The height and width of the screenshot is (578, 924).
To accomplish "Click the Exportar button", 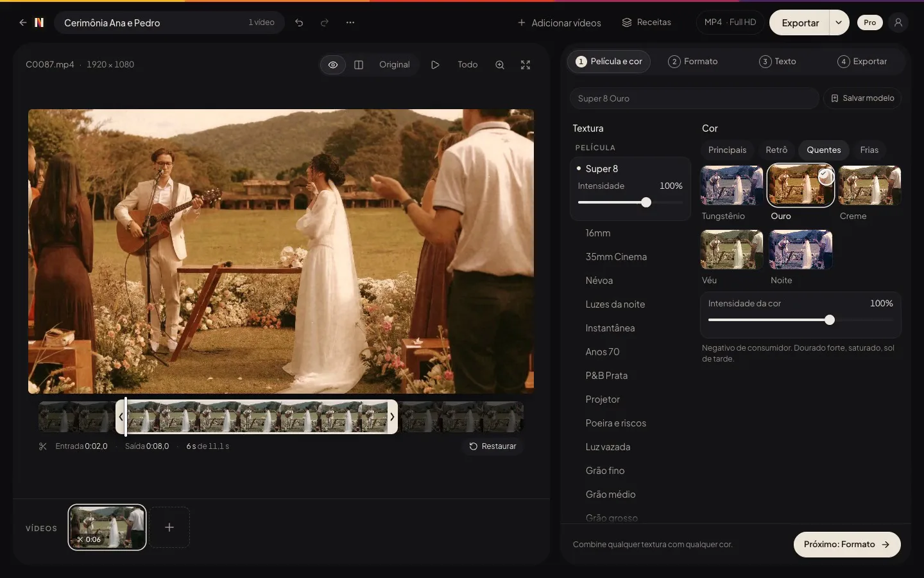I will (x=800, y=22).
